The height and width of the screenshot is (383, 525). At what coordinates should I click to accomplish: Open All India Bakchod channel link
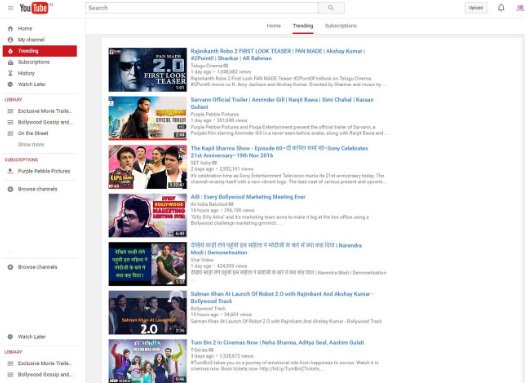pyautogui.click(x=210, y=204)
